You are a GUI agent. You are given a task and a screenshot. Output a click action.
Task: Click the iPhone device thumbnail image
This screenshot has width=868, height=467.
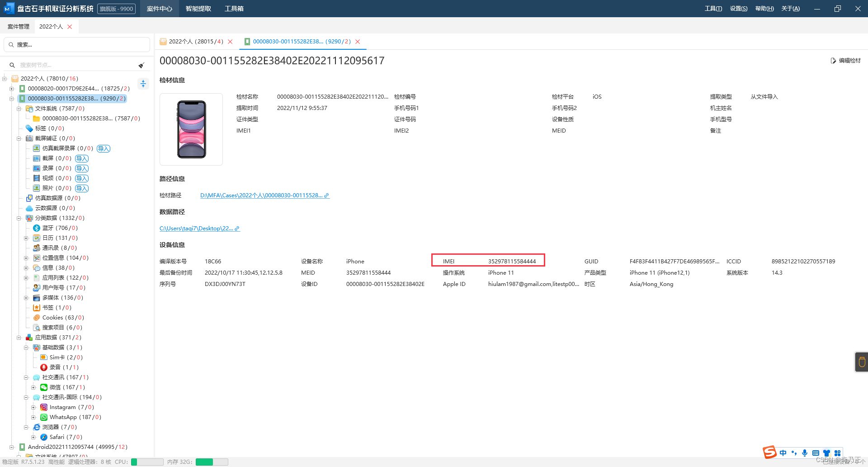191,129
